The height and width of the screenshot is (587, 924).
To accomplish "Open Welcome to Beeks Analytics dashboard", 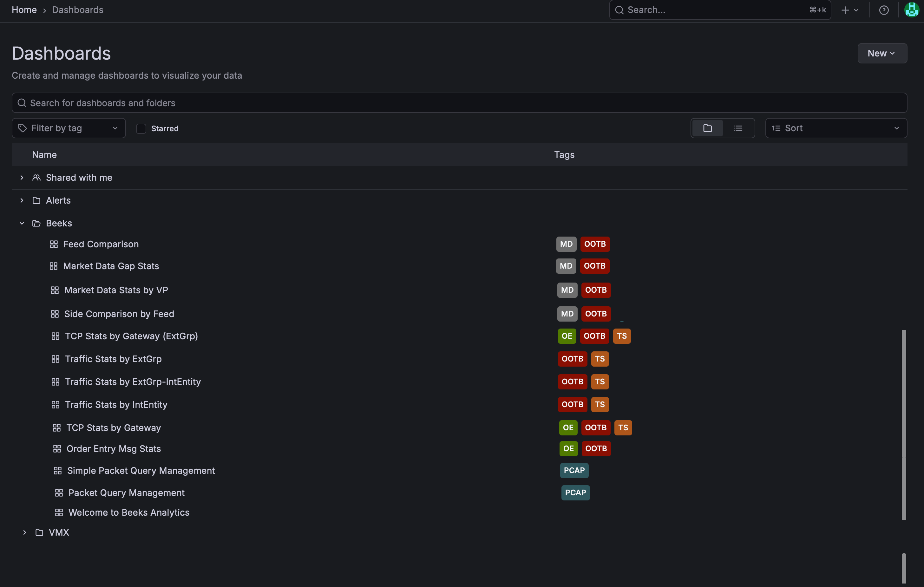I will coord(128,512).
